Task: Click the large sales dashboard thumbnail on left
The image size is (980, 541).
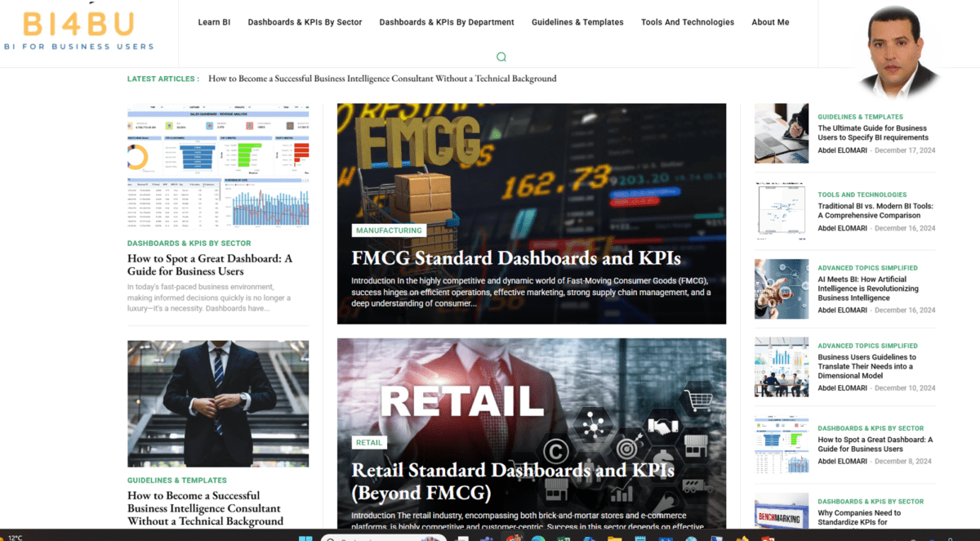Action: (218, 166)
